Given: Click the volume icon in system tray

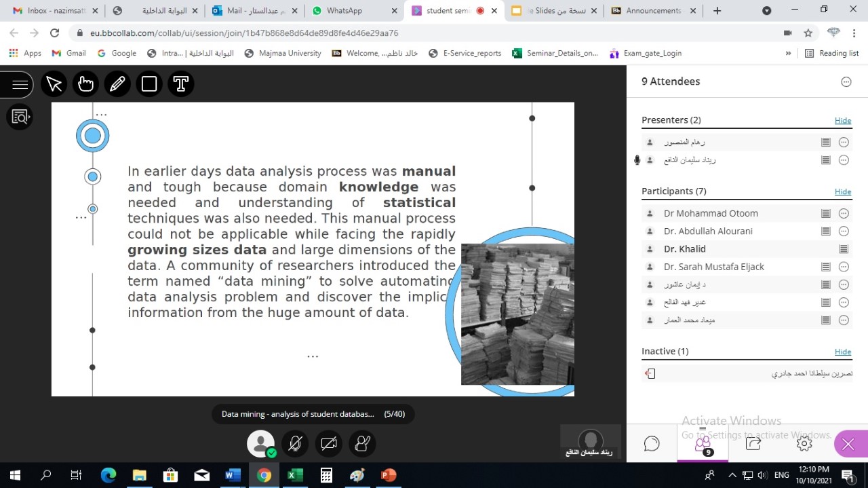Looking at the screenshot, I should pos(762,475).
